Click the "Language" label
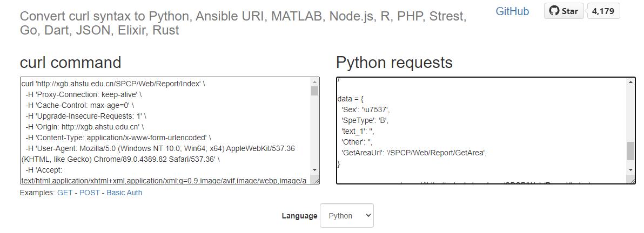Image resolution: width=644 pixels, height=233 pixels. click(x=299, y=216)
